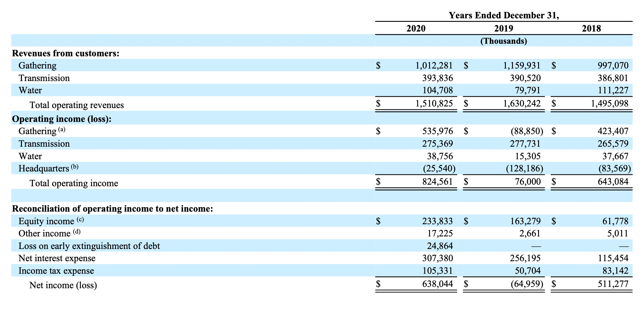Select total operating income 76,000
This screenshot has height=312, width=644.
pos(528,182)
